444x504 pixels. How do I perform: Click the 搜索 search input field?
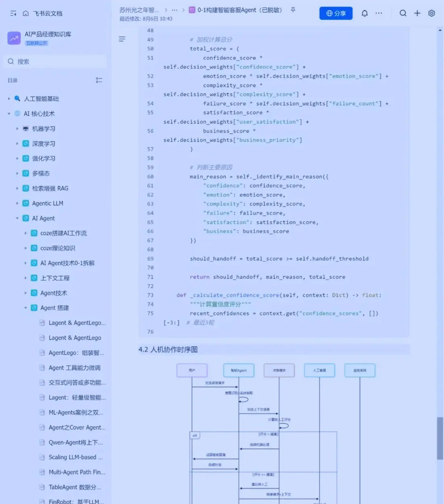click(57, 61)
